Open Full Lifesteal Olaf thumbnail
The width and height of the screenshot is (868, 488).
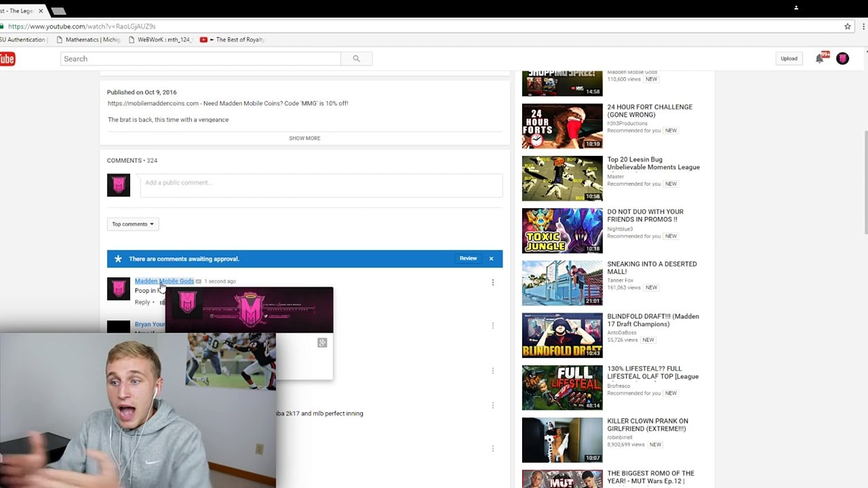coord(562,388)
